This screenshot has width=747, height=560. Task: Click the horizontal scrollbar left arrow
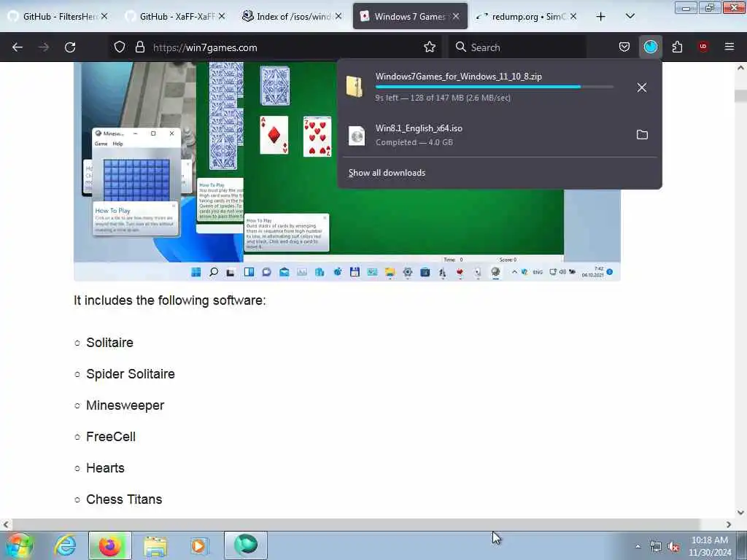[6, 525]
